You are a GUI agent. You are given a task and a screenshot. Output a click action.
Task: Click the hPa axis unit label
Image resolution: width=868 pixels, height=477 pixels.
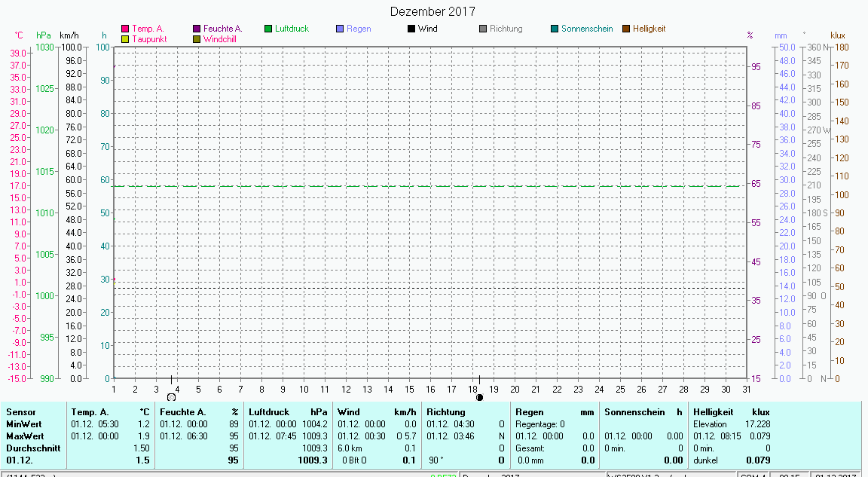coord(44,35)
